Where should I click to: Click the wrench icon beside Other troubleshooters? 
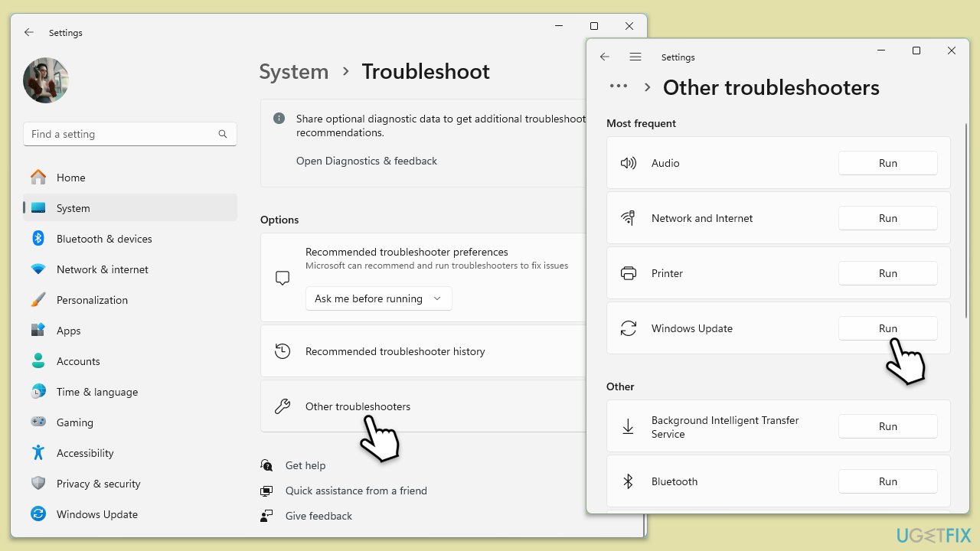283,406
